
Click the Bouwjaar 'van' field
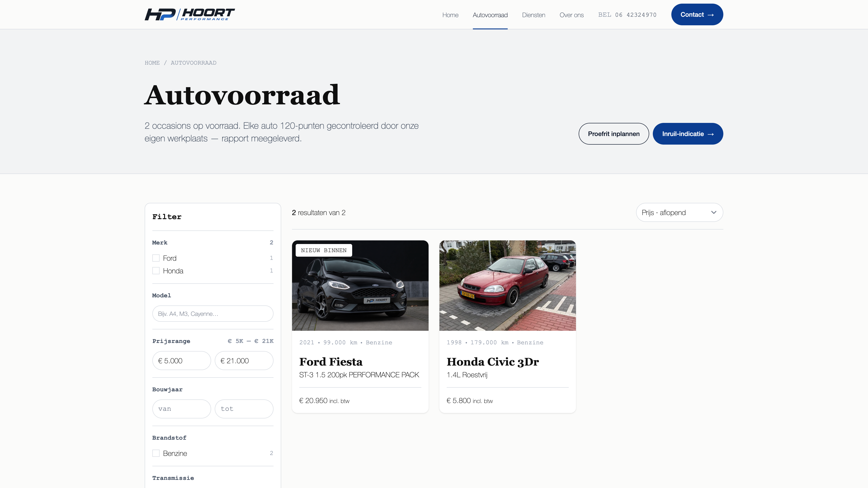coord(181,409)
